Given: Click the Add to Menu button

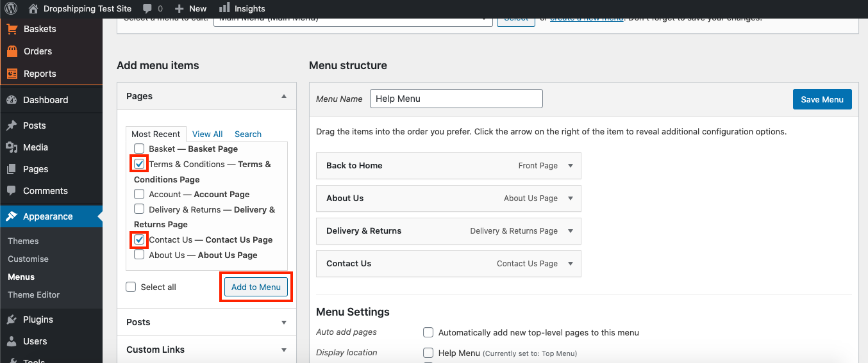Looking at the screenshot, I should tap(256, 287).
